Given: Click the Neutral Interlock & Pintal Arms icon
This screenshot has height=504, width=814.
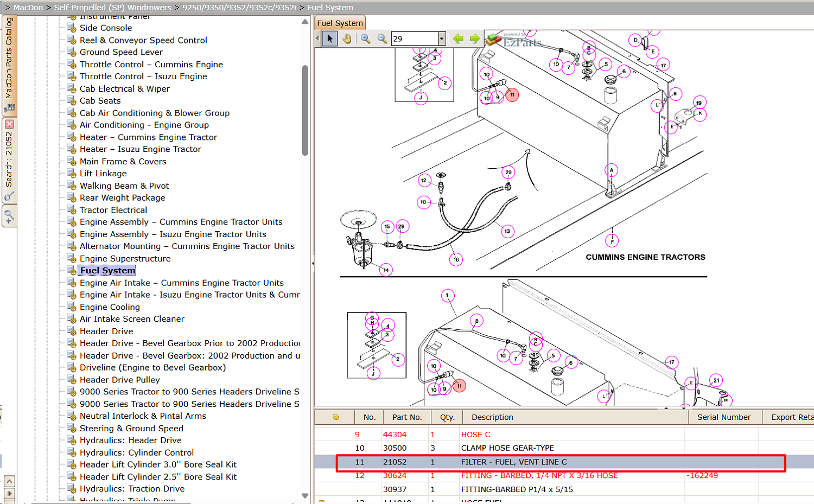Looking at the screenshot, I should click(72, 416).
